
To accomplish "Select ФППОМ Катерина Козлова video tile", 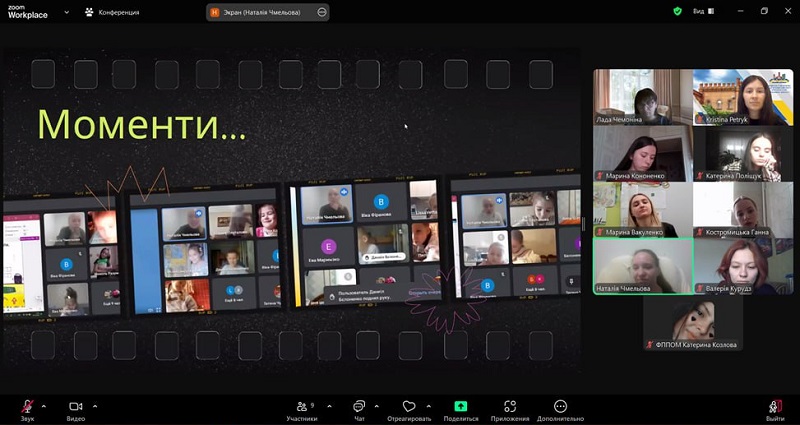I will pyautogui.click(x=693, y=322).
